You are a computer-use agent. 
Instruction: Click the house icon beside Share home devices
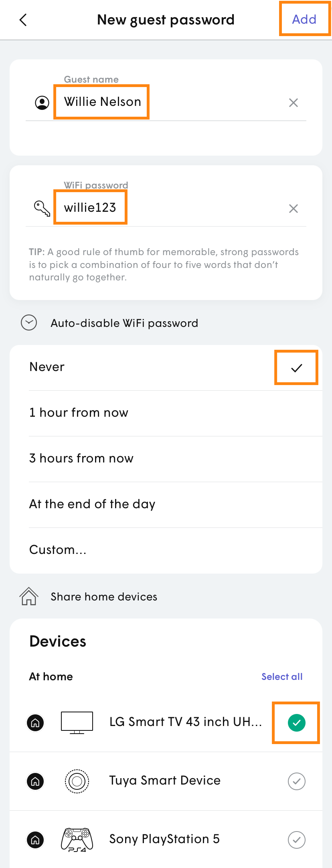(28, 596)
